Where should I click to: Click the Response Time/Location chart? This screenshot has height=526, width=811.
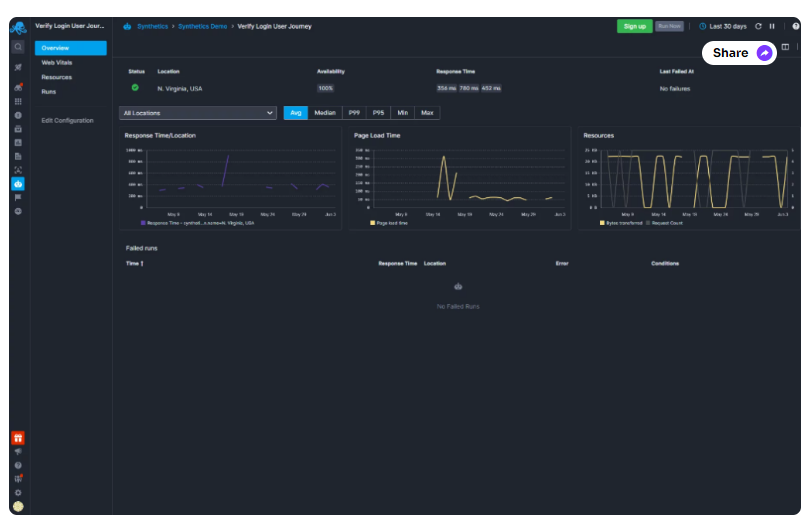[x=231, y=178]
